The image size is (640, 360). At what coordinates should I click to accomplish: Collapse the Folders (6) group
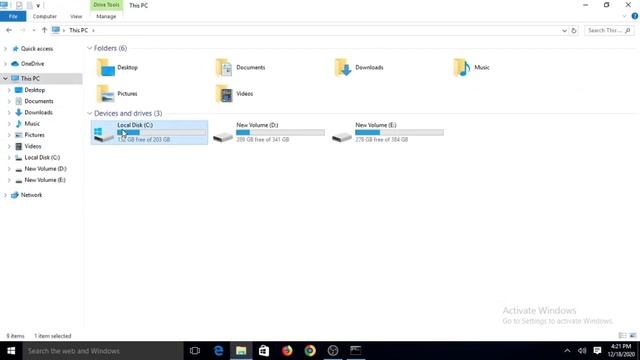(x=89, y=48)
